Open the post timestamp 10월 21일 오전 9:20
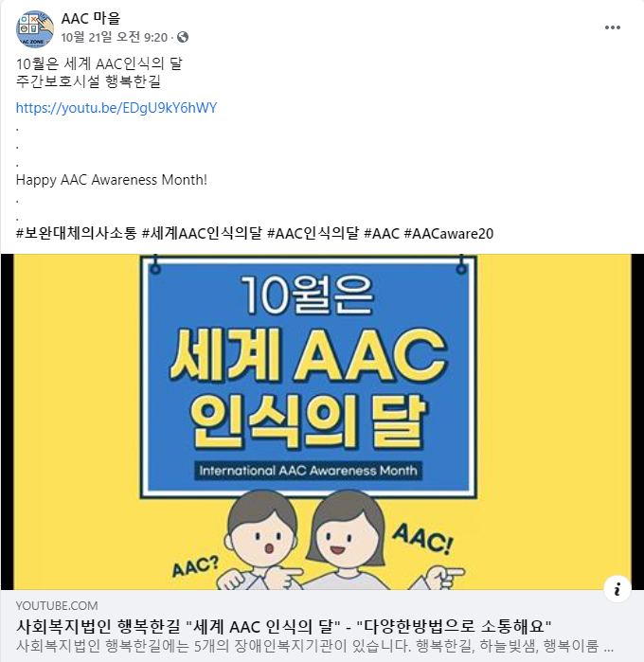 114,38
